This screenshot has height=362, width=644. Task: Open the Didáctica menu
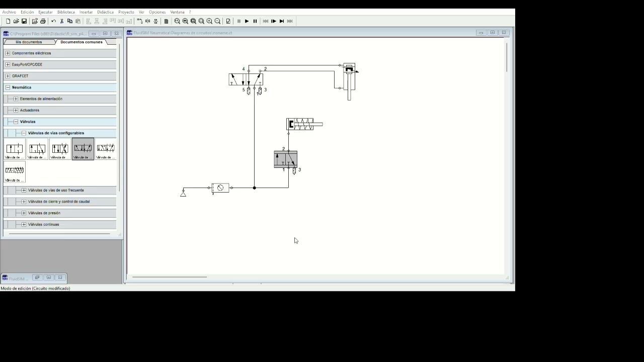(x=105, y=12)
